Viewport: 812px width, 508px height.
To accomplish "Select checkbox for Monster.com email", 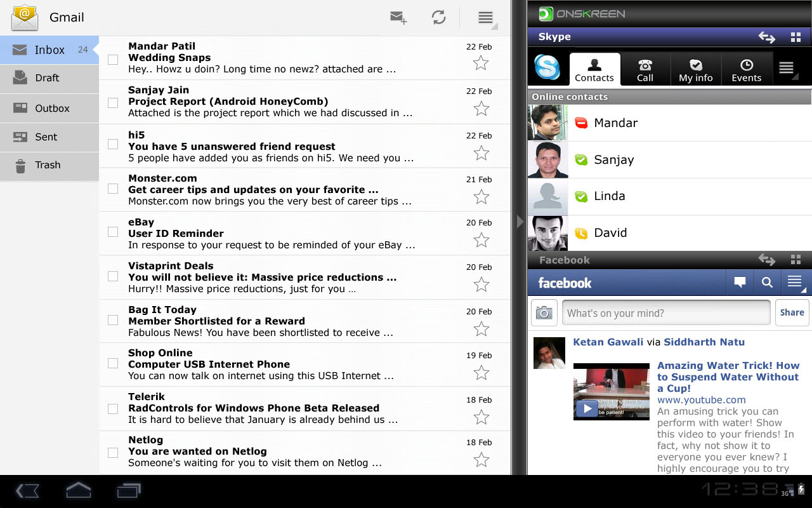I will click(113, 189).
